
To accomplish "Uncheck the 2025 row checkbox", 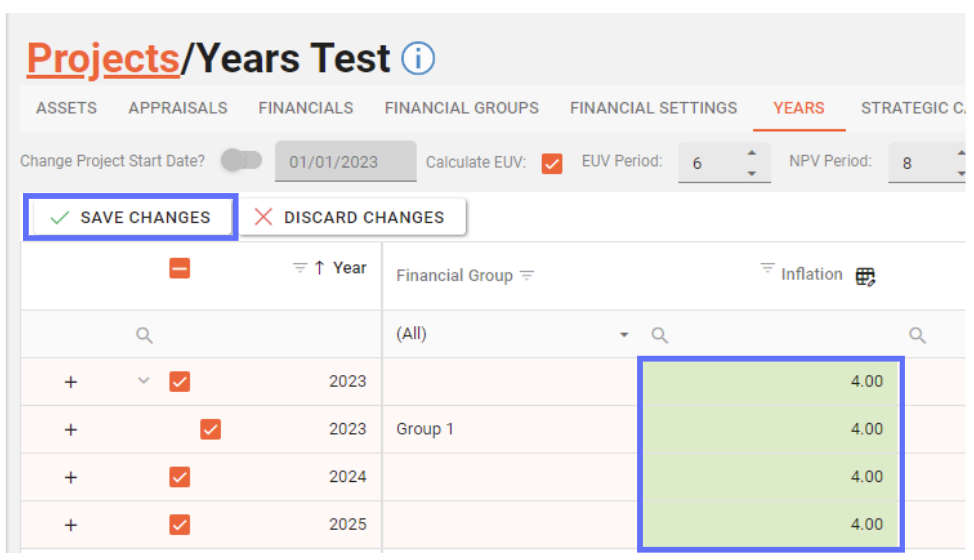I will point(180,525).
